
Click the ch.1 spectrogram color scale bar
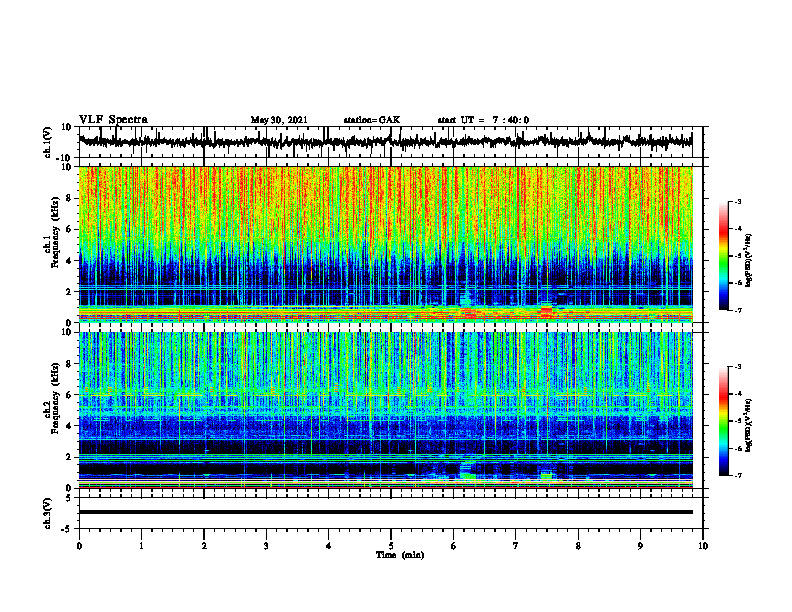point(723,256)
